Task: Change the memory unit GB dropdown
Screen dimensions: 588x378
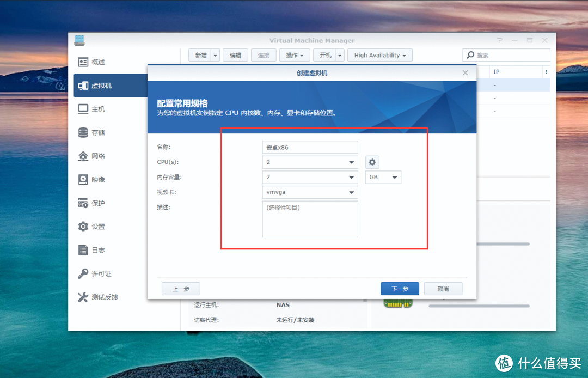Action: click(383, 177)
